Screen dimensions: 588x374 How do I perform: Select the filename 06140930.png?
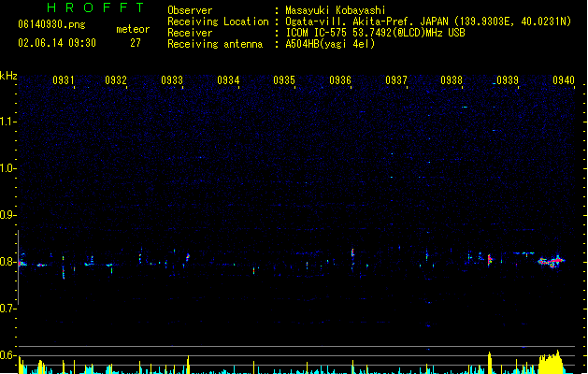point(51,24)
